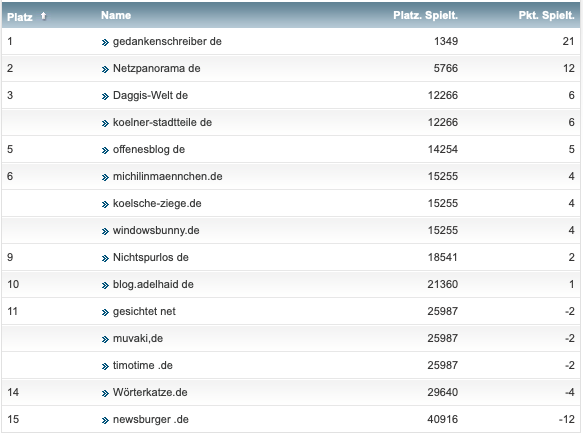
Task: Select points value -4 in Wörterkatze row
Action: click(570, 393)
